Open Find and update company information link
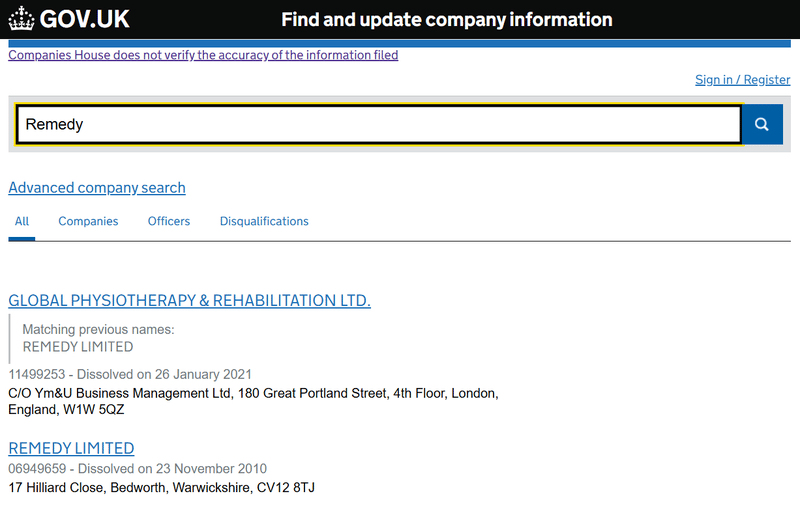The width and height of the screenshot is (800, 511). tap(446, 19)
